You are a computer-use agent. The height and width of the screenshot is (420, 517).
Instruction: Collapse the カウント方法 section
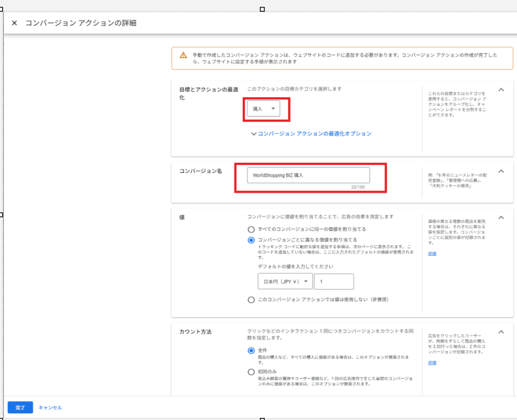pyautogui.click(x=501, y=332)
